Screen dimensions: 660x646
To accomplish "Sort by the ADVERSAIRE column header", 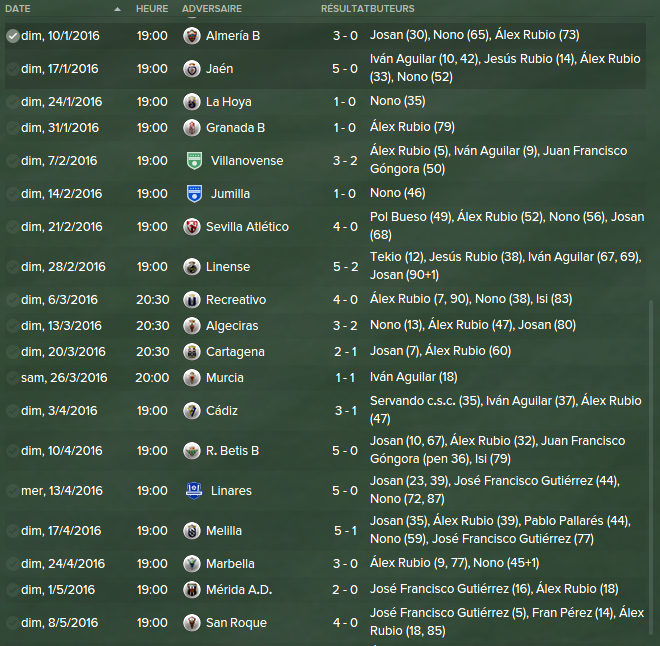I will click(x=212, y=9).
